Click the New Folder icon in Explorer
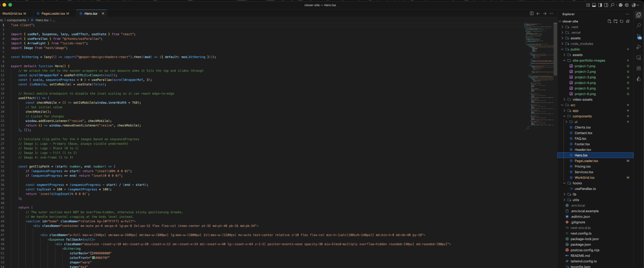The width and height of the screenshot is (644, 268). [x=615, y=21]
